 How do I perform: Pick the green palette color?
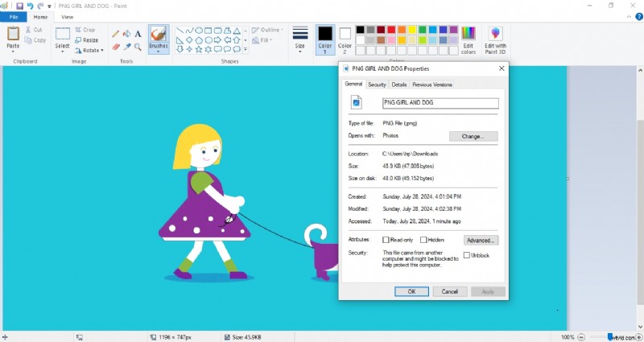pyautogui.click(x=422, y=30)
